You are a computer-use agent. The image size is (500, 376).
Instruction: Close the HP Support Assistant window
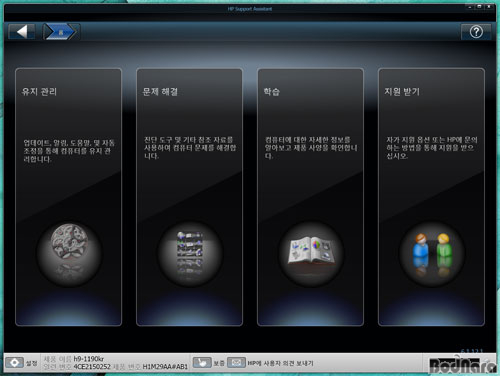click(x=489, y=7)
